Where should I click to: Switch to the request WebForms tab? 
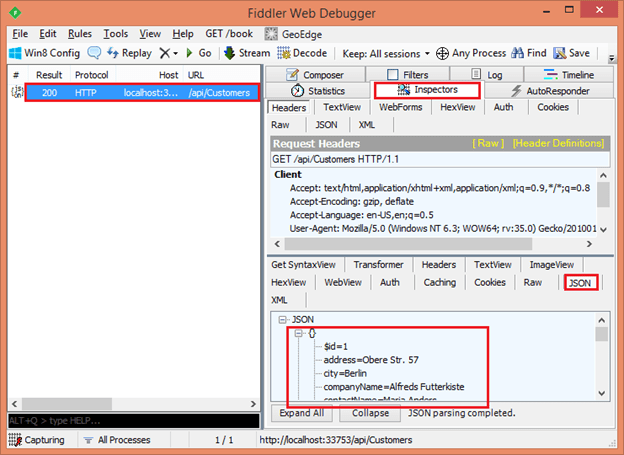pos(400,107)
